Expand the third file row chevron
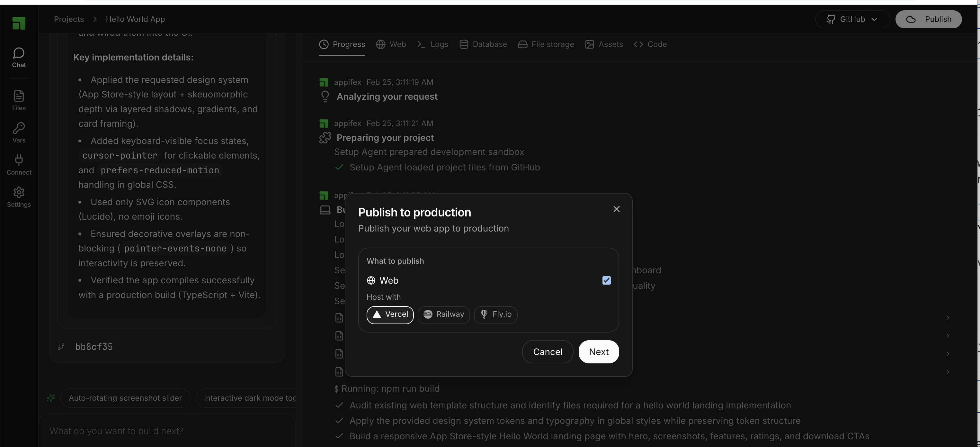This screenshot has height=447, width=980. (x=948, y=353)
